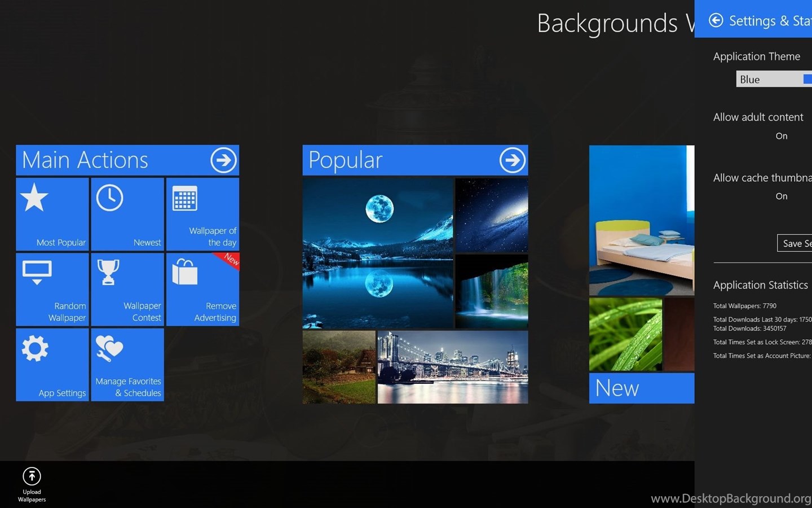Expand Main Actions with arrow button
The width and height of the screenshot is (812, 508).
pyautogui.click(x=223, y=160)
